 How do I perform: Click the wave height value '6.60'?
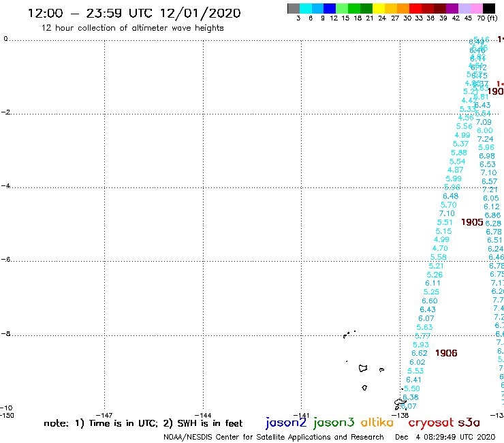(x=430, y=301)
